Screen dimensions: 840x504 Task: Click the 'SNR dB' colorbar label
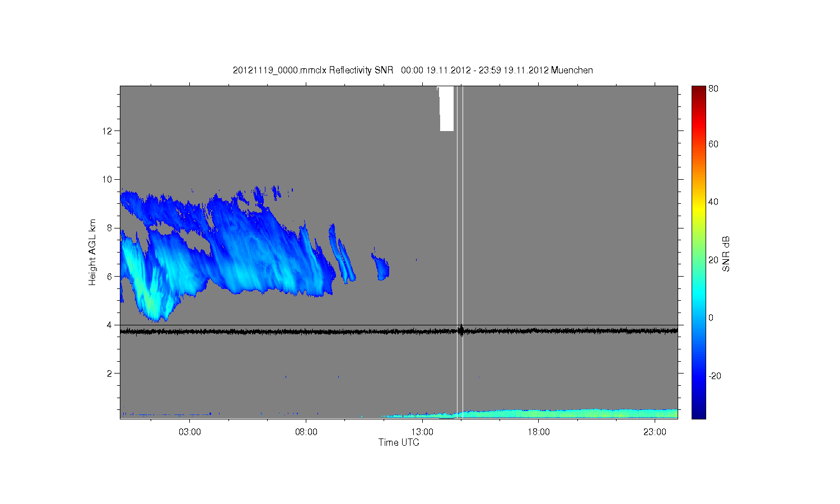726,254
